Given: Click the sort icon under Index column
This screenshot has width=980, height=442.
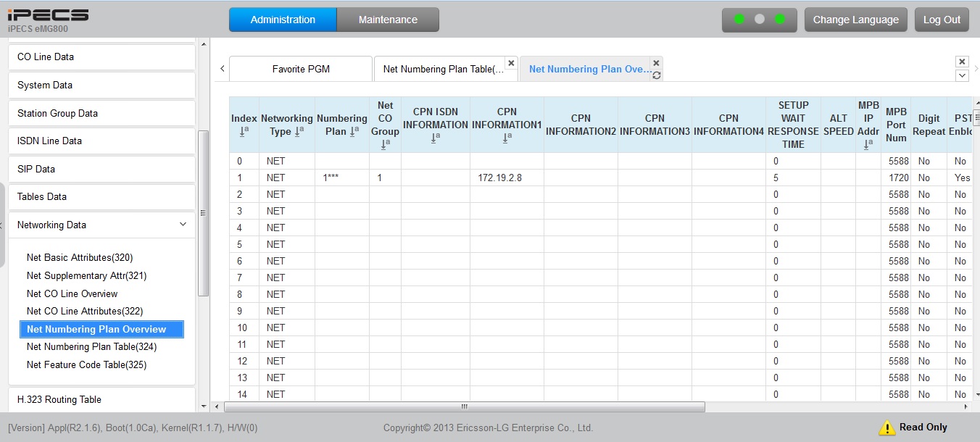Looking at the screenshot, I should [244, 131].
